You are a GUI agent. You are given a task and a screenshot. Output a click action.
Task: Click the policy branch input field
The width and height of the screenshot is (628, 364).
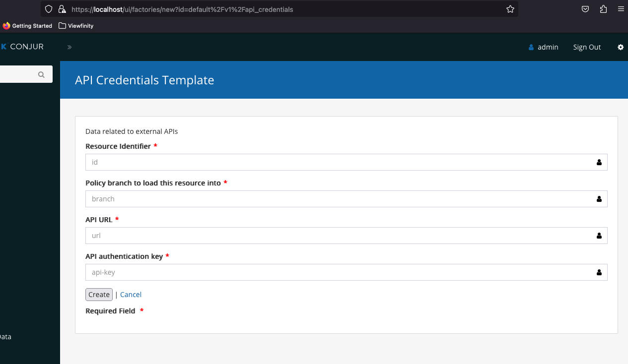point(347,199)
